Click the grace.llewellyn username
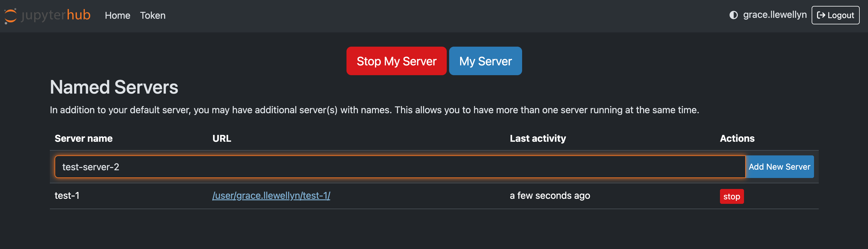This screenshot has height=249, width=868. tap(775, 15)
